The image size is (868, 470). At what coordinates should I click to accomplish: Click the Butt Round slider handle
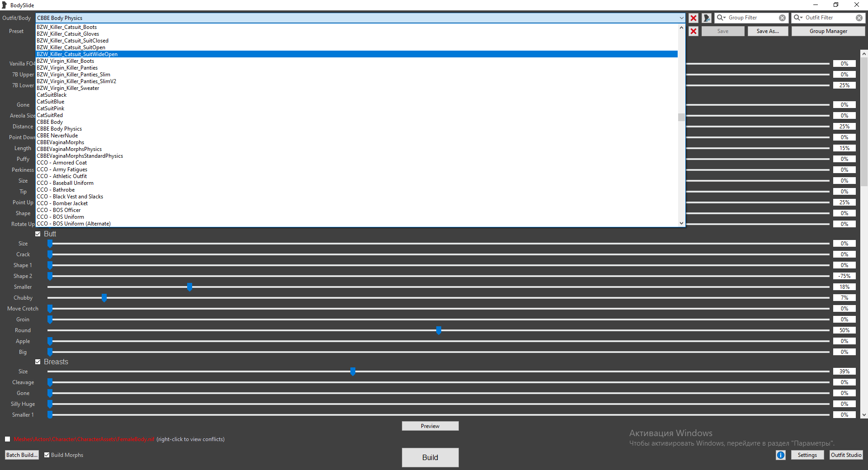pos(439,331)
